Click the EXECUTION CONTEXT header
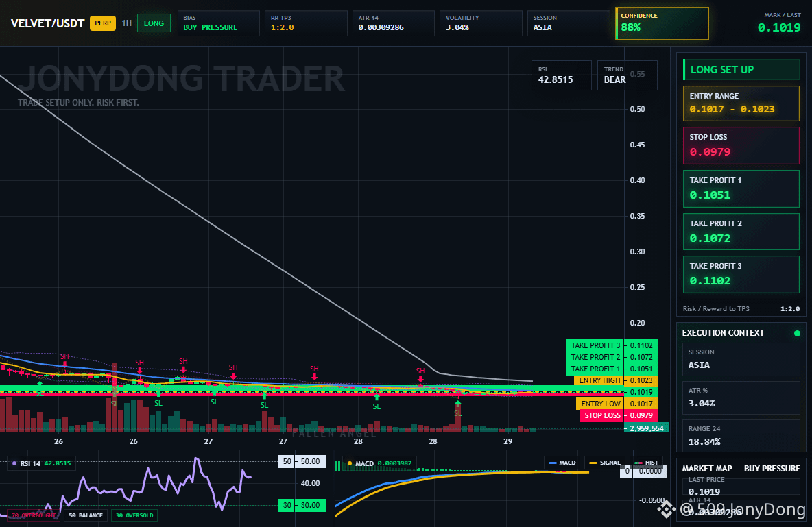 (x=723, y=333)
